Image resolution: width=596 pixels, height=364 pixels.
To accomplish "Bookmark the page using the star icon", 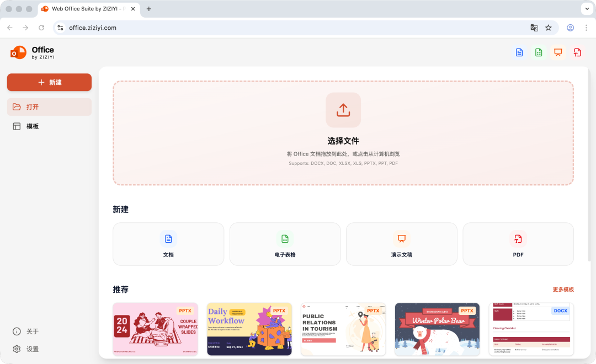I will [x=547, y=28].
